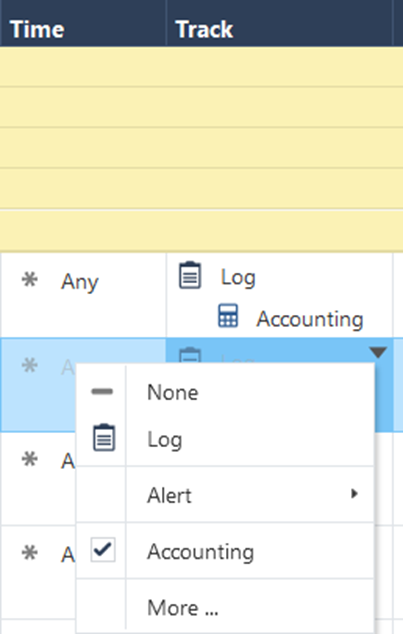Open the More ... option

pos(225,607)
